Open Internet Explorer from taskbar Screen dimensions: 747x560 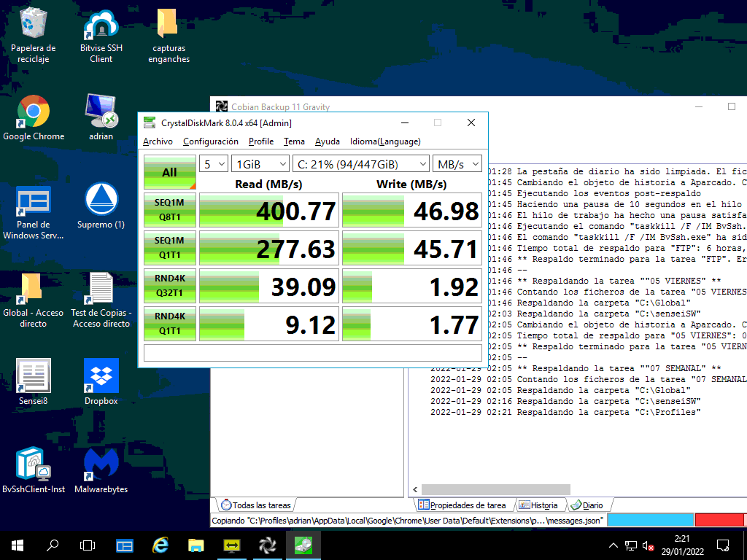tap(160, 545)
